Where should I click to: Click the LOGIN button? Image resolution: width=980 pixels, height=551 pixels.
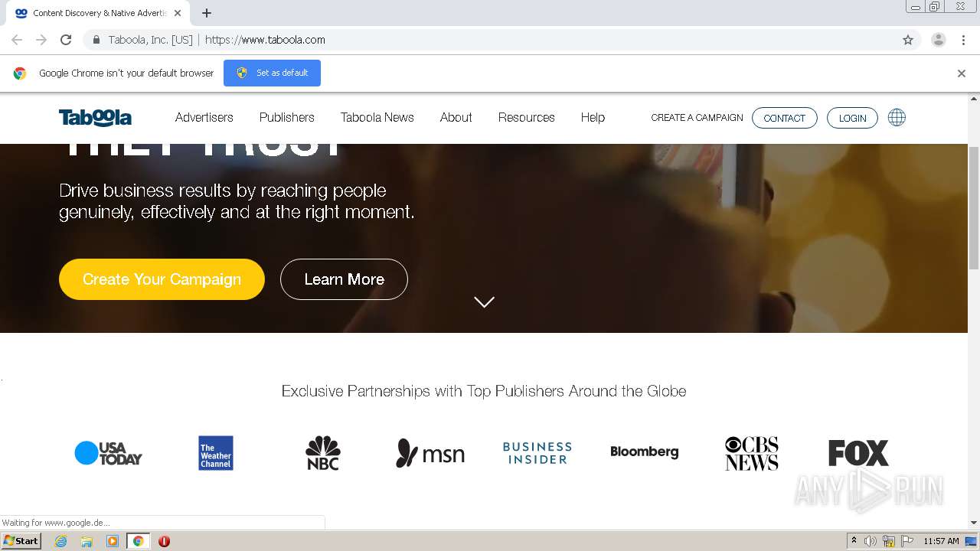[852, 118]
